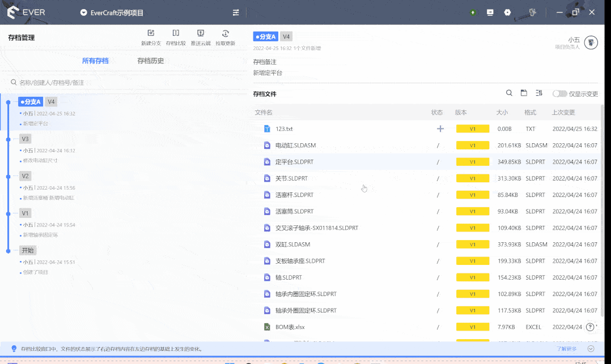The image size is (611, 364).
Task: Click V1 version badge for 定平台.SLDPRT
Action: 473,162
